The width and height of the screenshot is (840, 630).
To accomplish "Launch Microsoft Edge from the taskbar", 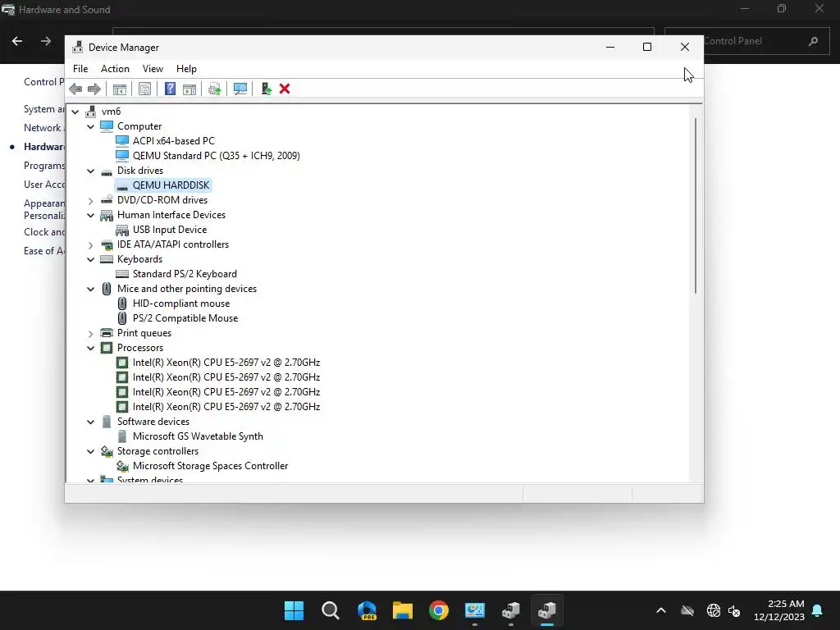I will point(367,610).
